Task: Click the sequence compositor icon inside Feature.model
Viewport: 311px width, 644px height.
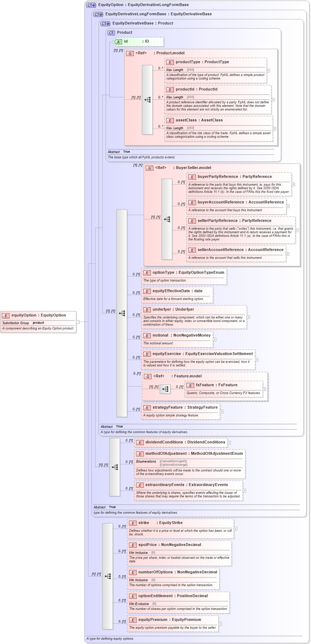Action: pyautogui.click(x=165, y=389)
